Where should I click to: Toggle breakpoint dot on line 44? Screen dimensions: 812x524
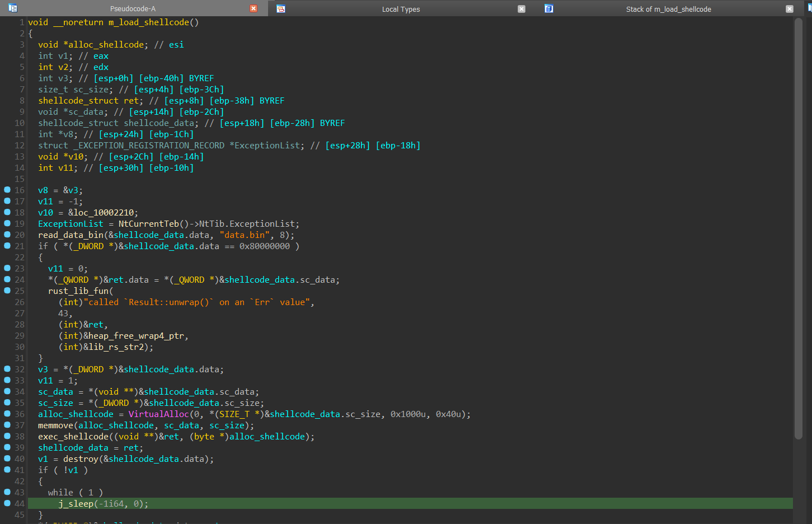7,503
